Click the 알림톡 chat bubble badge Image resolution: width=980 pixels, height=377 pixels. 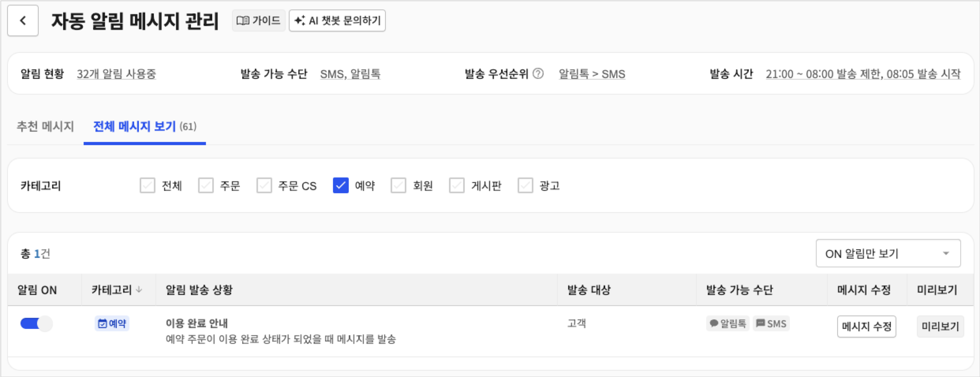728,323
